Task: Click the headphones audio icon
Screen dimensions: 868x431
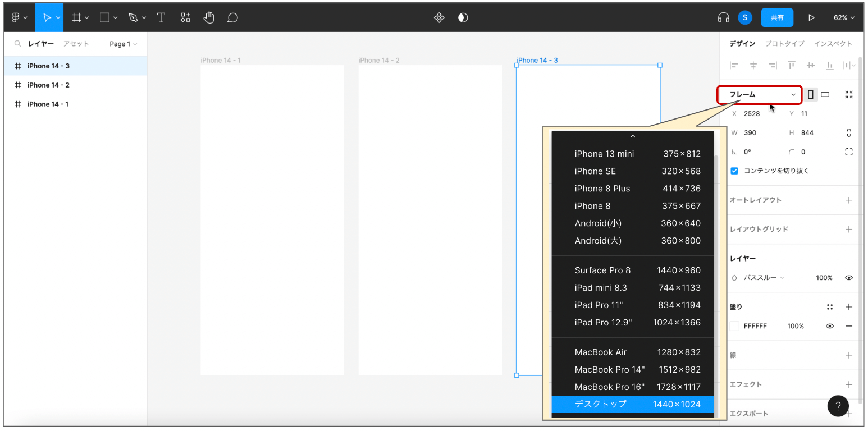Action: pos(723,17)
